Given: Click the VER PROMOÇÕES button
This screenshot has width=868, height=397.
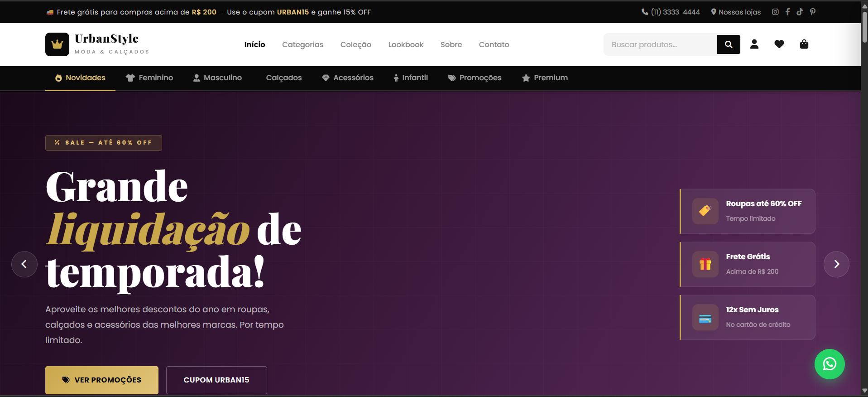Looking at the screenshot, I should [x=102, y=380].
